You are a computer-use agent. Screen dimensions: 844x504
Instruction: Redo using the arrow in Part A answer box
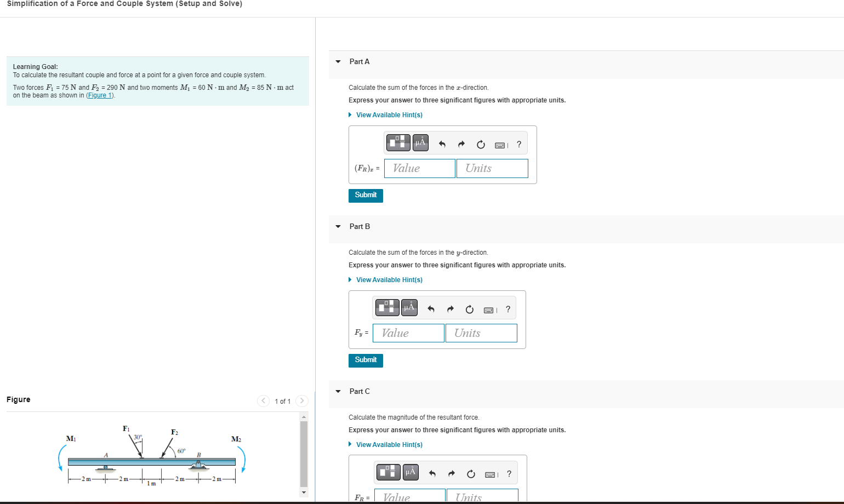[x=461, y=144]
